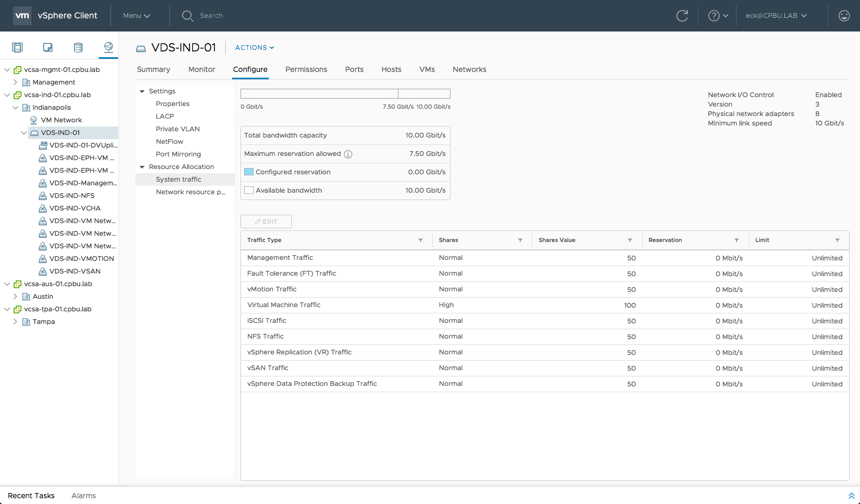Switch to the Summary tab
This screenshot has height=504, width=860.
tap(153, 69)
